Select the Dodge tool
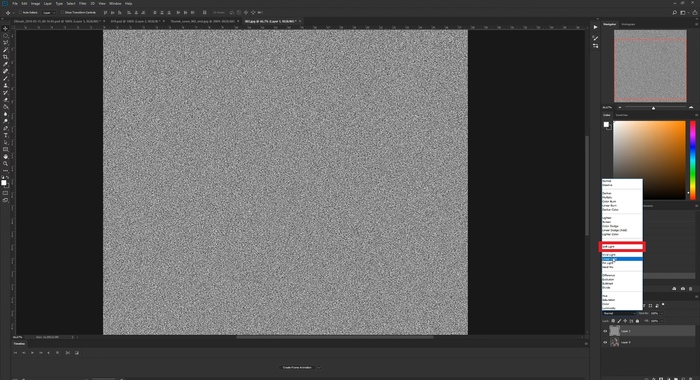The width and height of the screenshot is (700, 380). (5, 121)
